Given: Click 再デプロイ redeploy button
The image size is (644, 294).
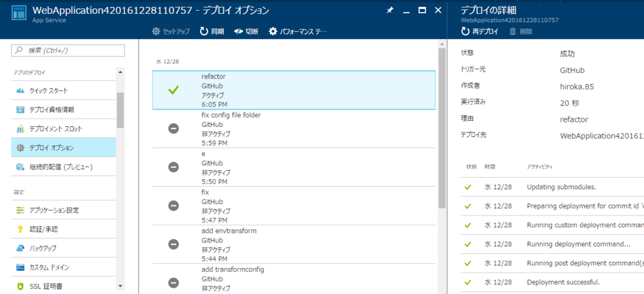Looking at the screenshot, I should tap(480, 31).
